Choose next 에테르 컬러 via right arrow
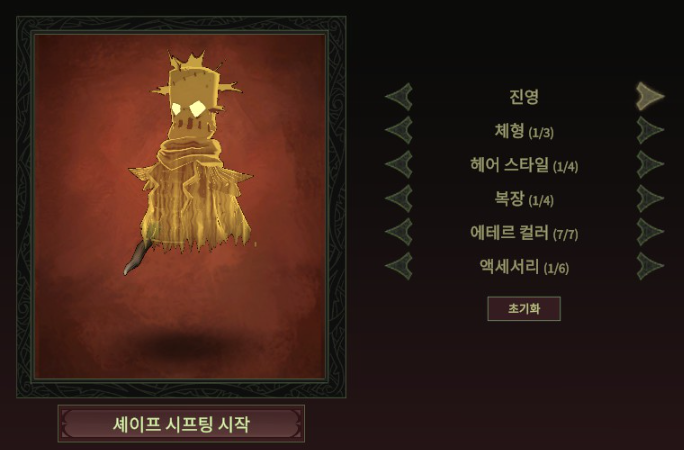This screenshot has width=684, height=450. pos(650,232)
